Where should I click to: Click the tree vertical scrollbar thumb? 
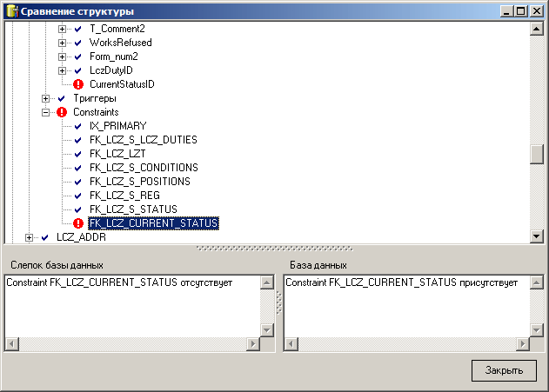[537, 154]
